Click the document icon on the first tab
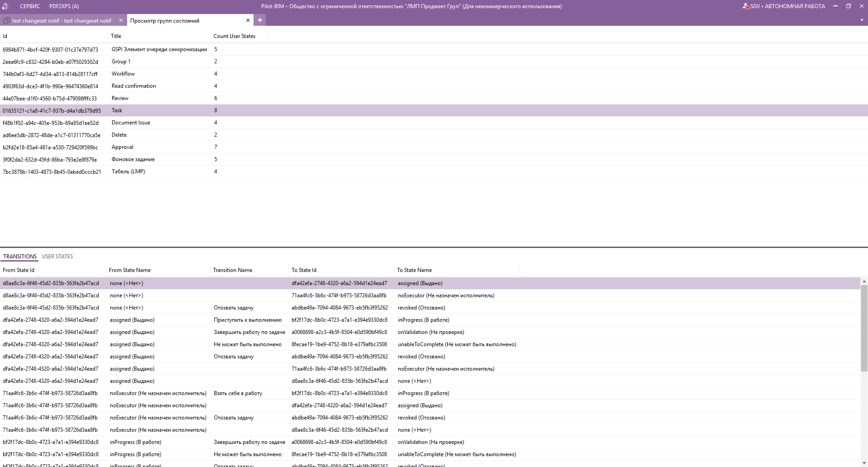The height and width of the screenshot is (467, 868). click(7, 20)
